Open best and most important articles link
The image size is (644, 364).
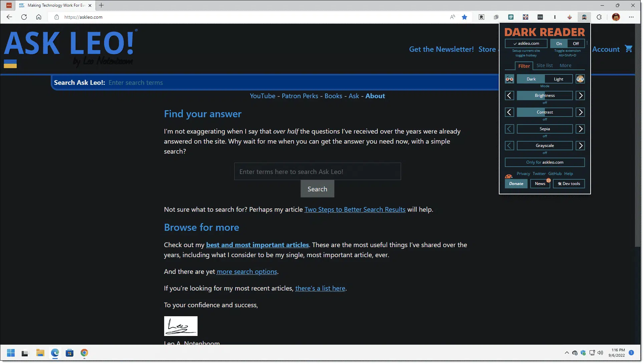pos(258,245)
